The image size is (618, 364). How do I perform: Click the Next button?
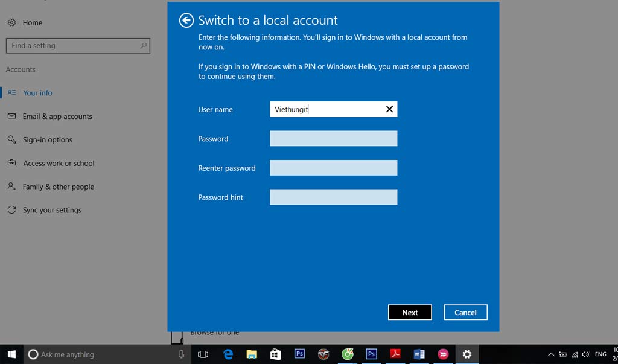(410, 312)
